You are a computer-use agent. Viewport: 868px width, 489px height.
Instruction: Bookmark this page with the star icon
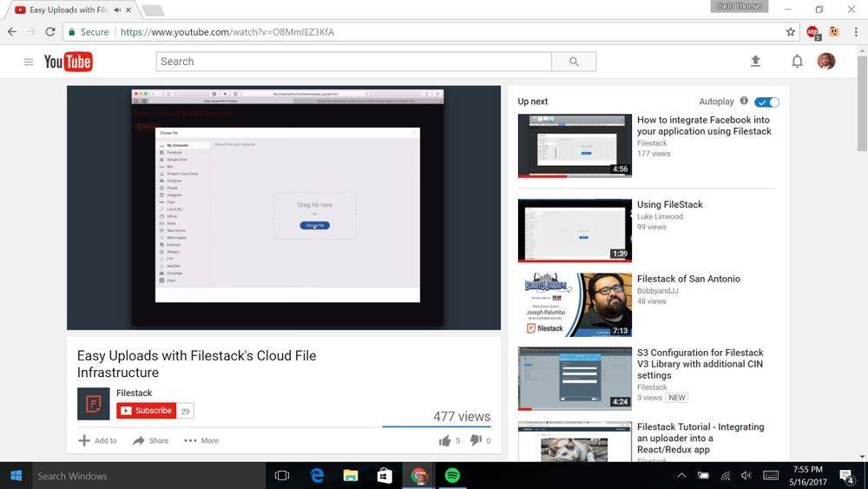[791, 32]
